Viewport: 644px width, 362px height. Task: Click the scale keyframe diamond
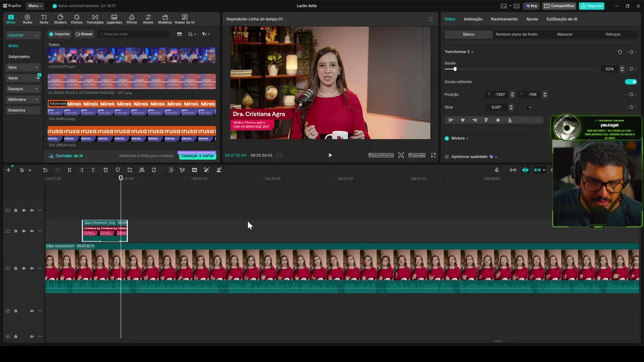631,69
